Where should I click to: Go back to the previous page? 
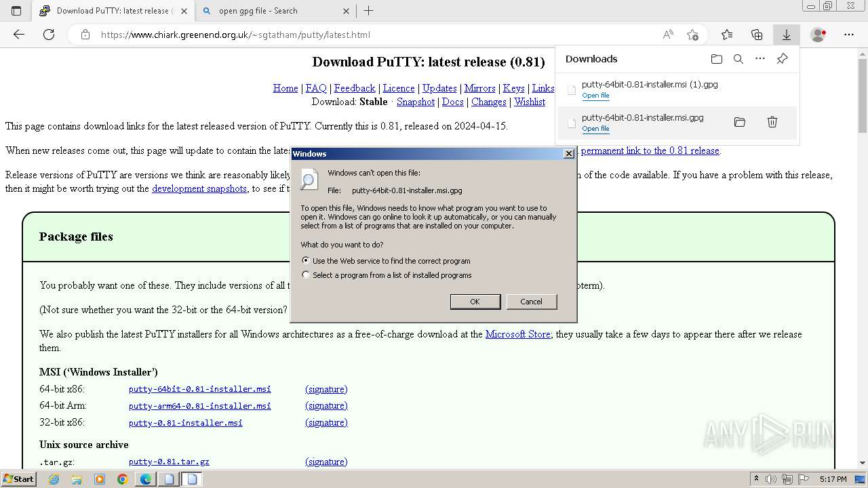(x=19, y=35)
